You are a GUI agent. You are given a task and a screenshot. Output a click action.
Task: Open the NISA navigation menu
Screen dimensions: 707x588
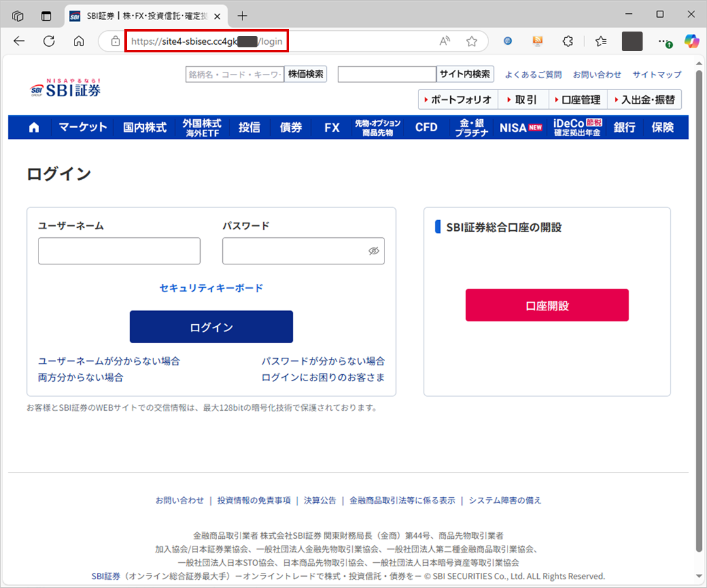(520, 127)
